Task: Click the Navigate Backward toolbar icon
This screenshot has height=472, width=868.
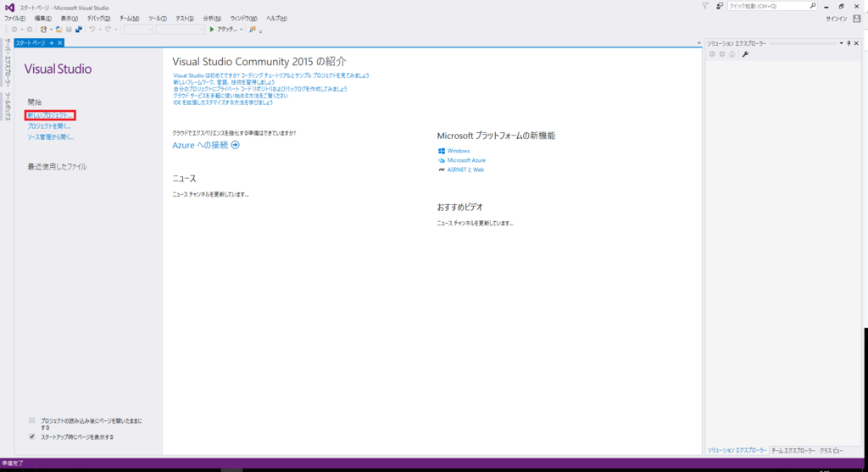Action: tap(14, 30)
